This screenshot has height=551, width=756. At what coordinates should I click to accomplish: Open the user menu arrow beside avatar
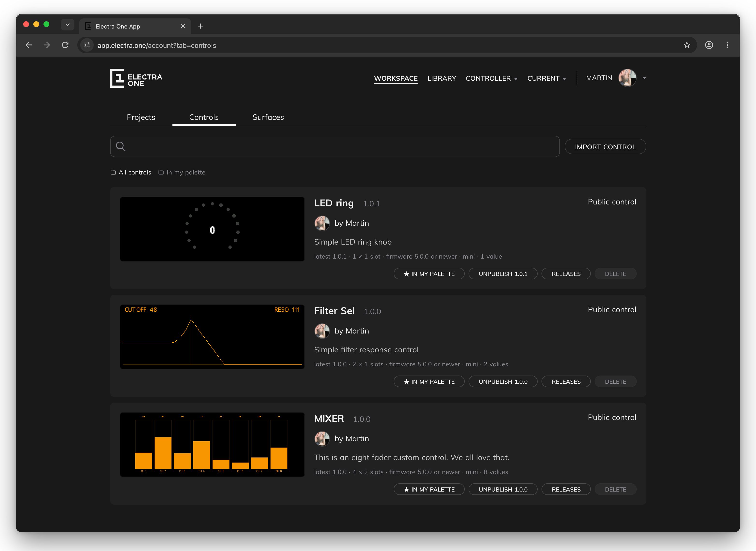pyautogui.click(x=644, y=78)
